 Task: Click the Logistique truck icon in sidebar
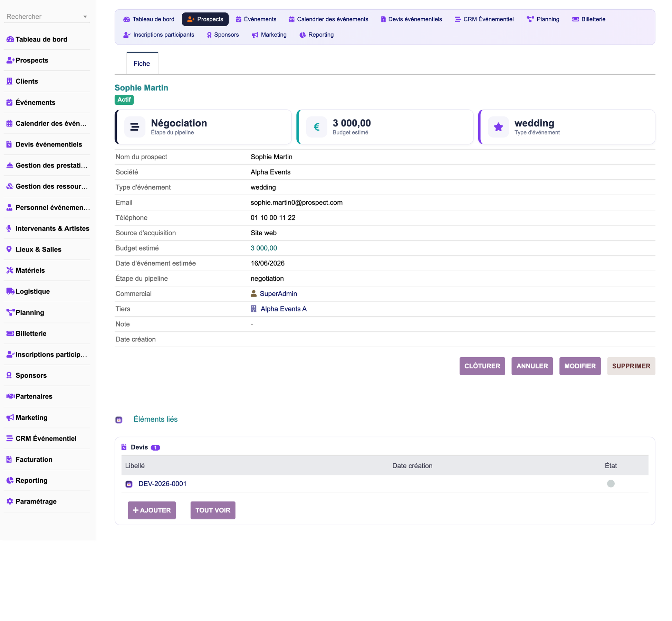click(10, 291)
